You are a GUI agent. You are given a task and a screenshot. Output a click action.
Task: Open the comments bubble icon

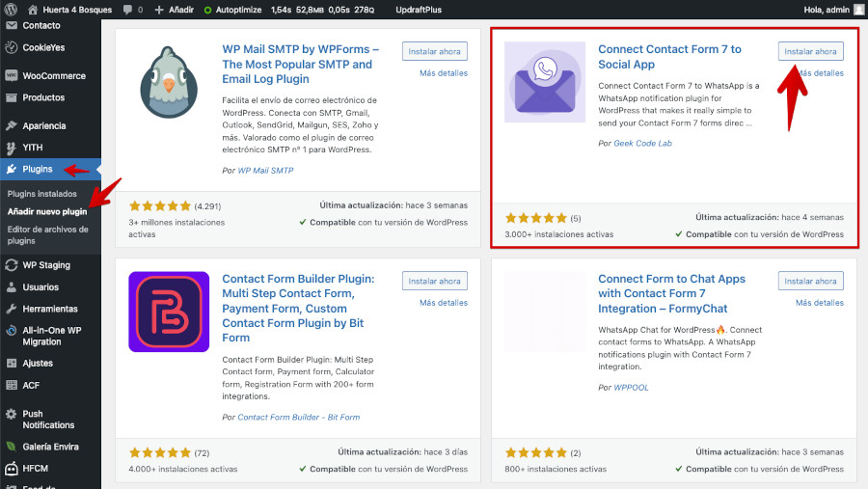pos(128,10)
